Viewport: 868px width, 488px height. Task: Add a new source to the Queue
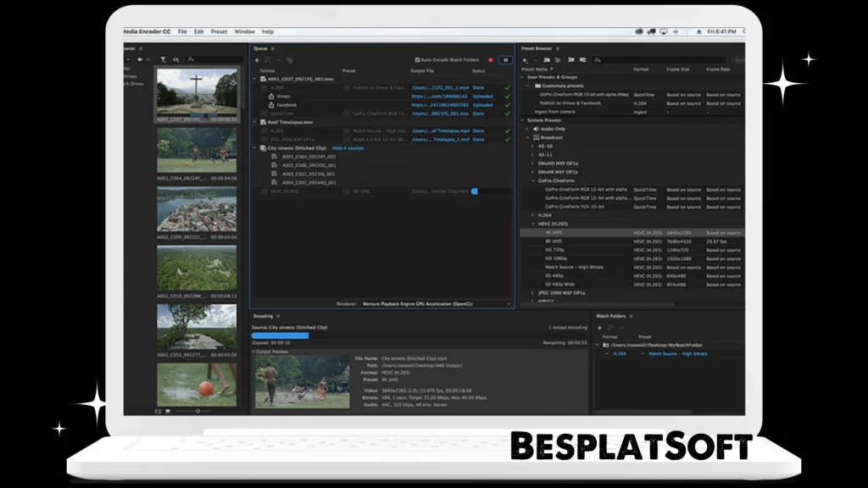255,59
